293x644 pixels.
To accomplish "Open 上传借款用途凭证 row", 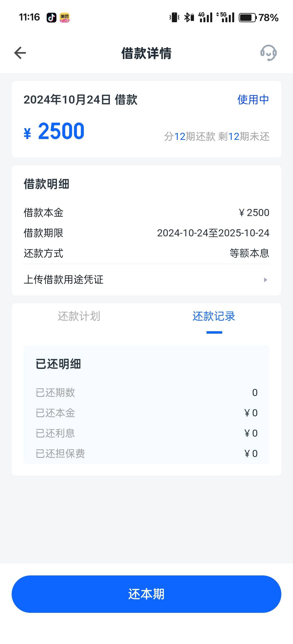I will [x=146, y=280].
